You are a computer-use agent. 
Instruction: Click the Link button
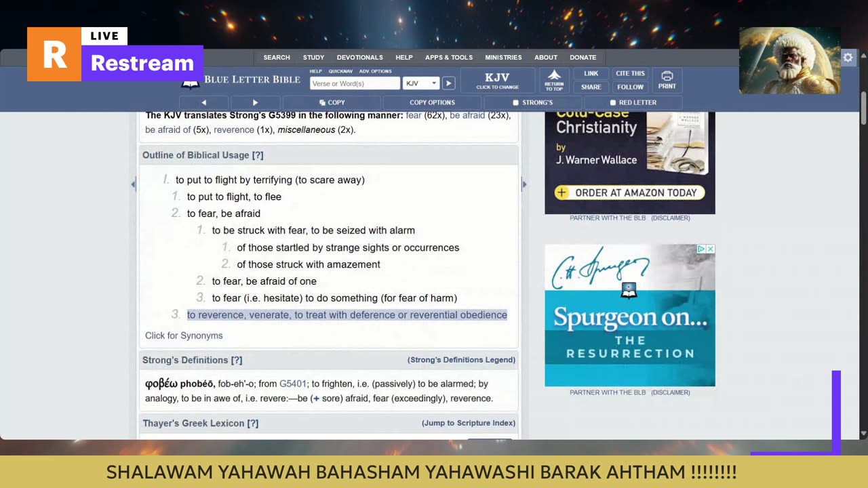pyautogui.click(x=591, y=73)
